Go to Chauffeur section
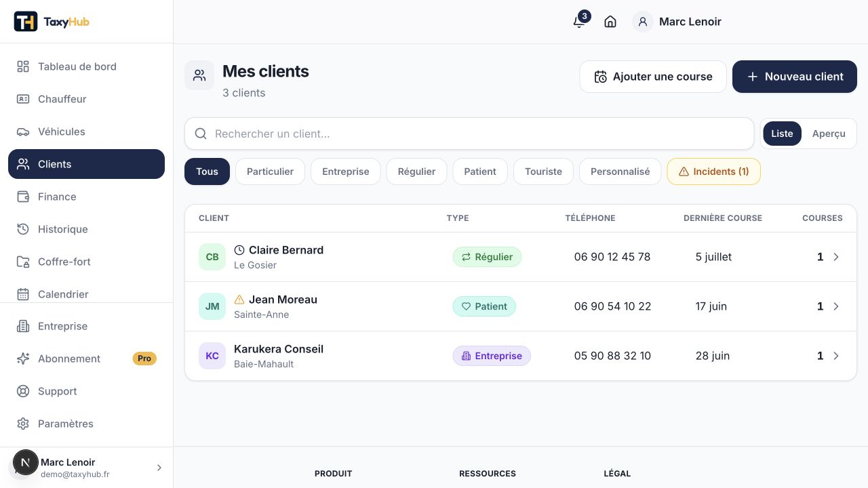Viewport: 868px width, 488px height. (x=86, y=99)
